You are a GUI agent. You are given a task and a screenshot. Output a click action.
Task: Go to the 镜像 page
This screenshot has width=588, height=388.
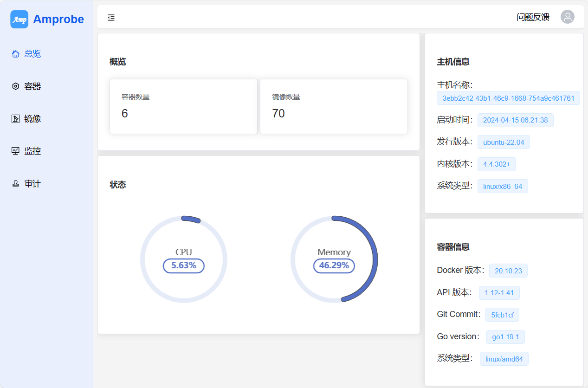click(x=32, y=119)
